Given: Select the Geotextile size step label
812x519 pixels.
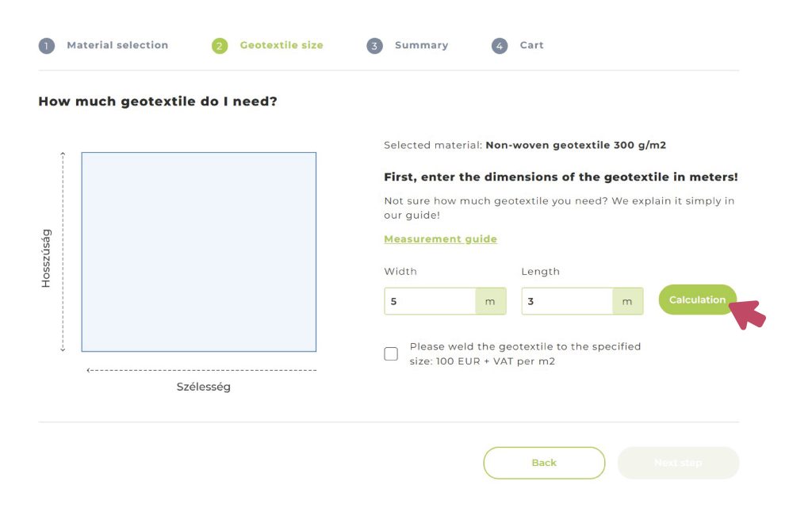Looking at the screenshot, I should point(282,45).
